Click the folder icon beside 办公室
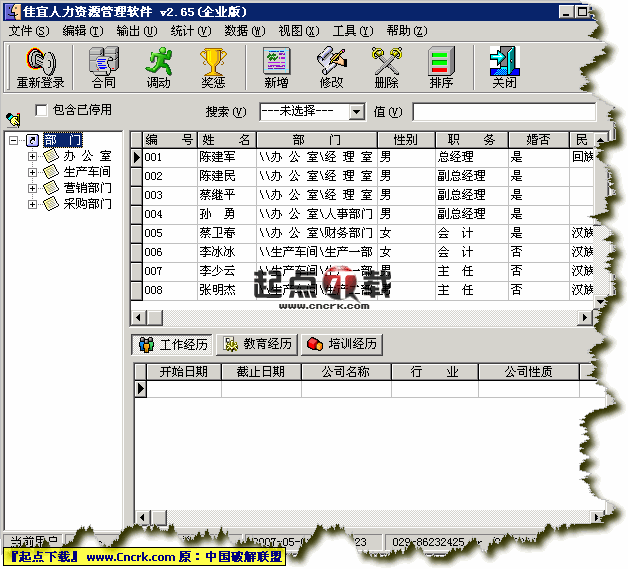This screenshot has height=569, width=628. (x=51, y=156)
